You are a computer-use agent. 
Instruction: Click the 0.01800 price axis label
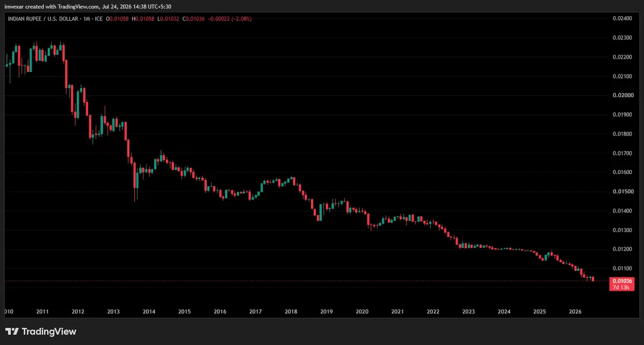click(x=622, y=134)
